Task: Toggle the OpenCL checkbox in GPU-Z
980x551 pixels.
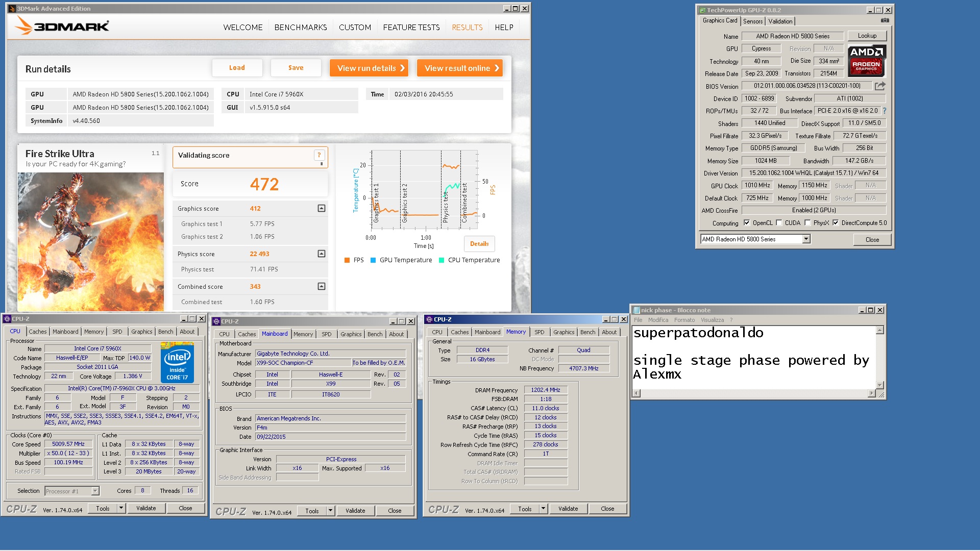Action: coord(747,223)
